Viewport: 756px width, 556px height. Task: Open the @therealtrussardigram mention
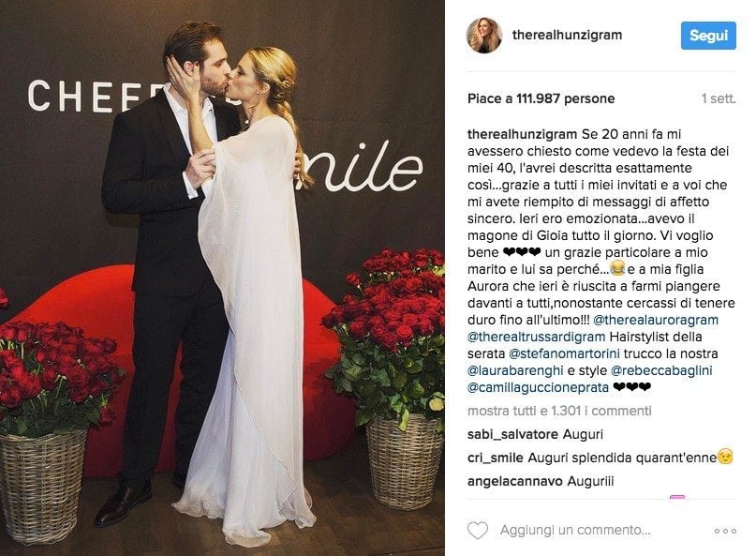536,337
